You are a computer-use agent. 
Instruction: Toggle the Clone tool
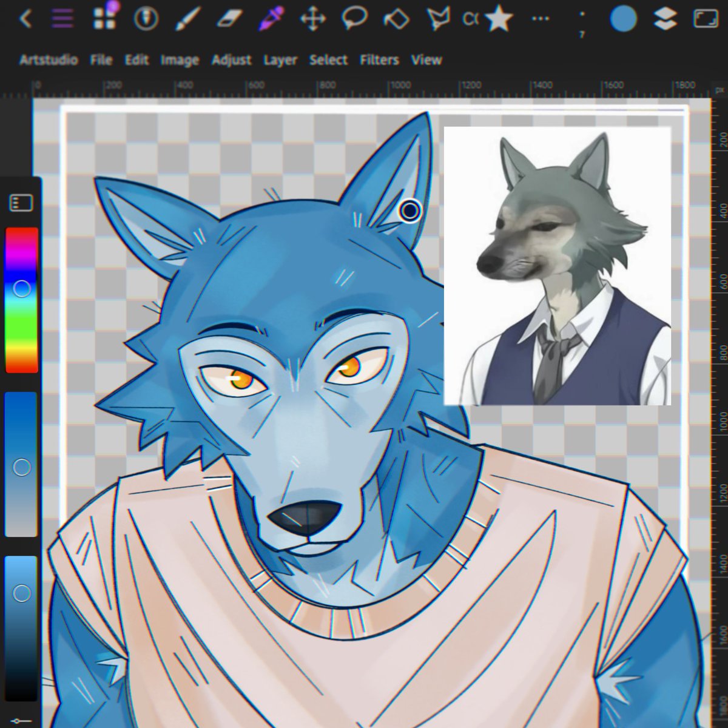click(473, 18)
